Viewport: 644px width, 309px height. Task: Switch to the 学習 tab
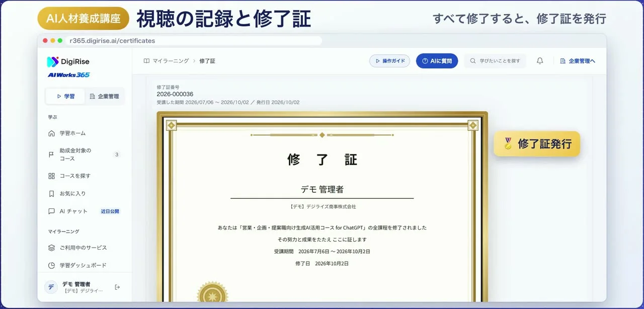[65, 96]
